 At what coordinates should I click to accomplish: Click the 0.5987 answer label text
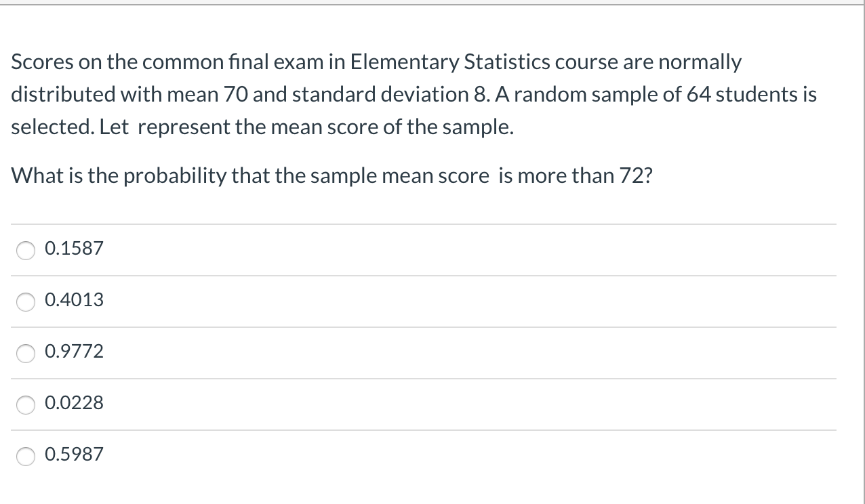click(x=73, y=455)
